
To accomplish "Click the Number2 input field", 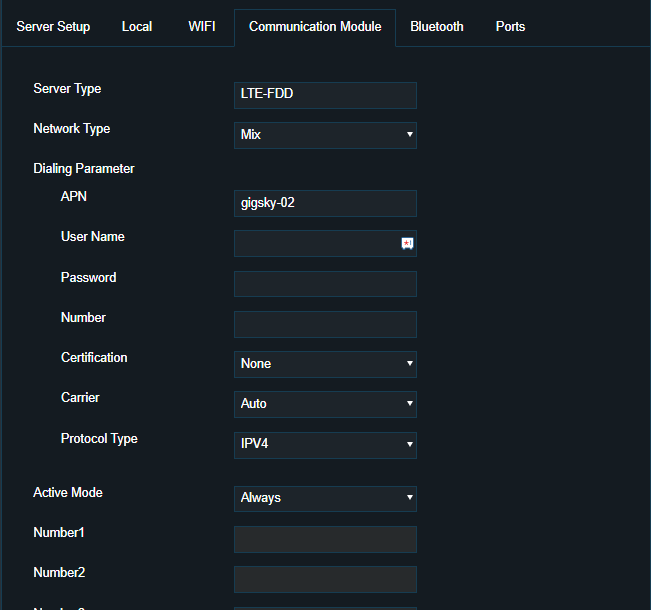I will pyautogui.click(x=325, y=579).
